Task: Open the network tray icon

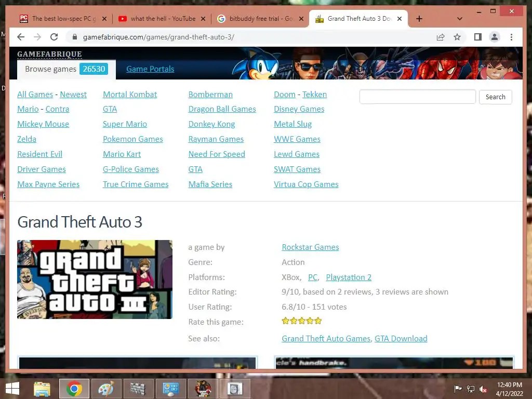Action: tap(471, 389)
